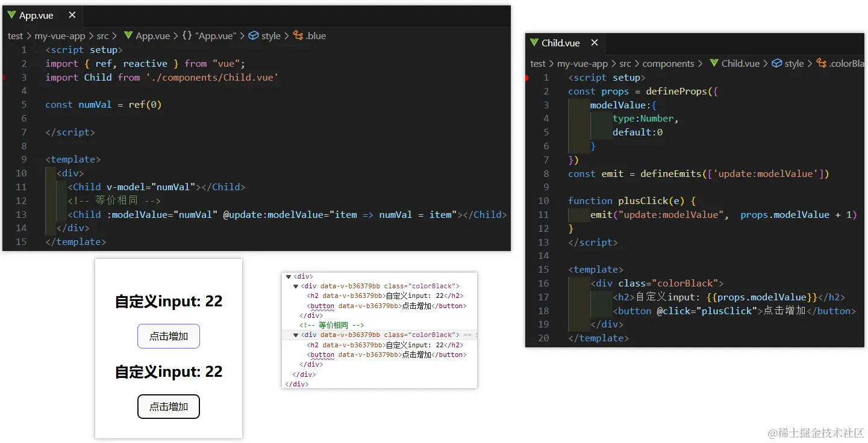The image size is (868, 443).
Task: Switch to the App.vue editor tab
Action: point(36,15)
